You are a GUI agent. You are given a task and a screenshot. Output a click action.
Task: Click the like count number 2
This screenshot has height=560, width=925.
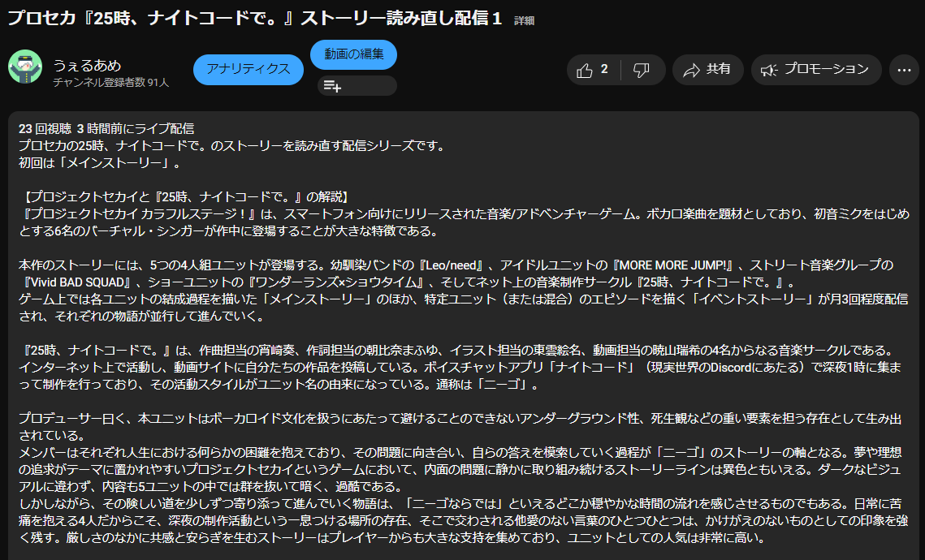pyautogui.click(x=604, y=70)
